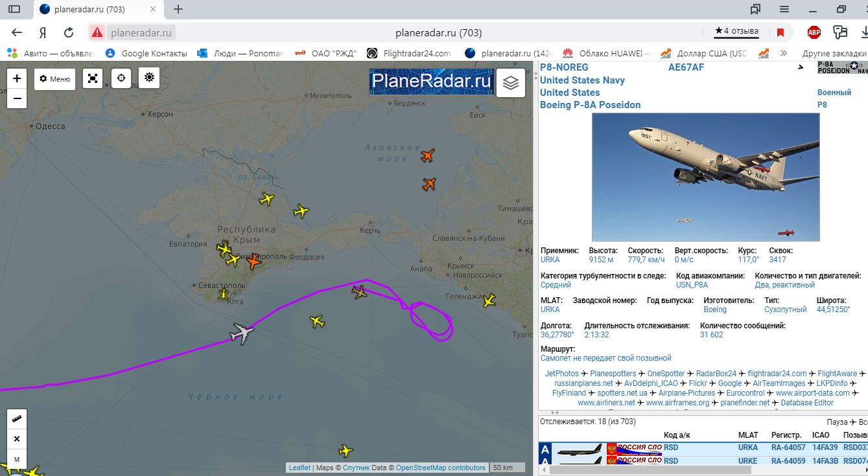Sort the list by Код а/к column
The height and width of the screenshot is (476, 868).
tap(677, 435)
